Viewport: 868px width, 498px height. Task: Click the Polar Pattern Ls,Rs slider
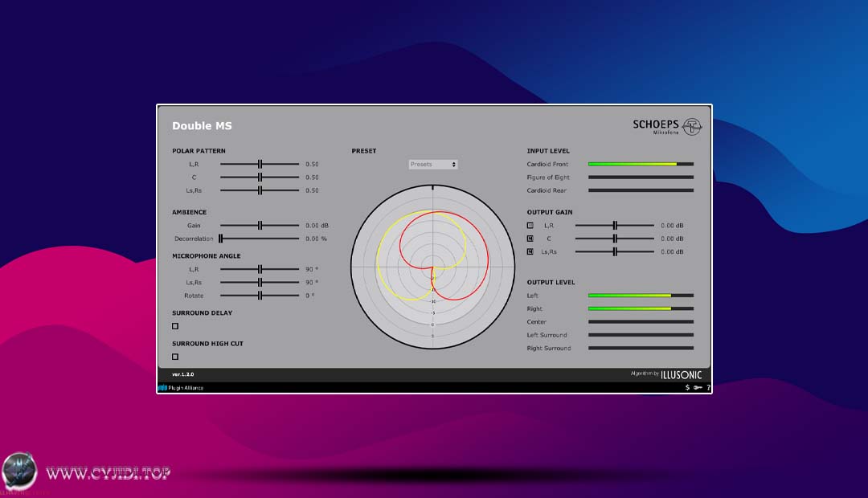coord(260,190)
